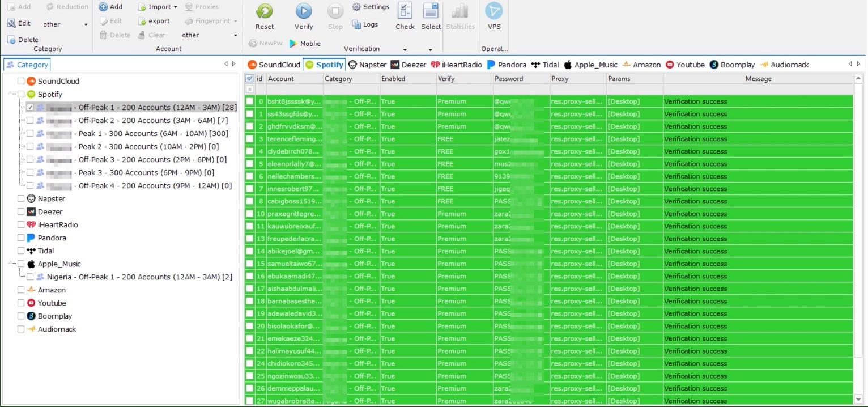
Task: Sort by the Verify column header
Action: [x=465, y=79]
